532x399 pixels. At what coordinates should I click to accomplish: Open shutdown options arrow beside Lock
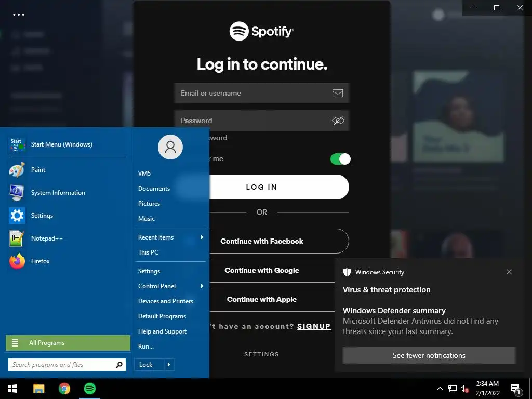(169, 365)
